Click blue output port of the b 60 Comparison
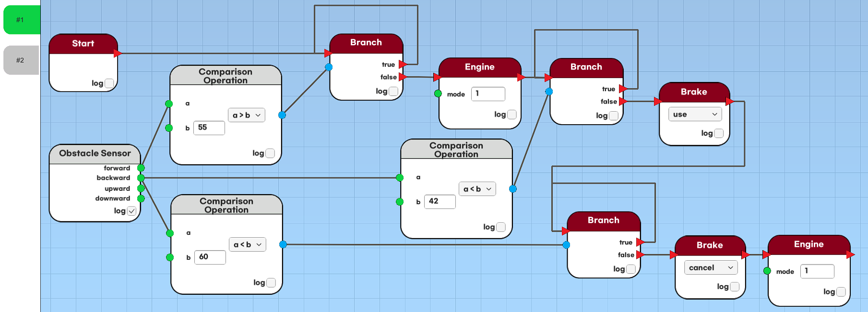This screenshot has height=312, width=868. click(283, 244)
